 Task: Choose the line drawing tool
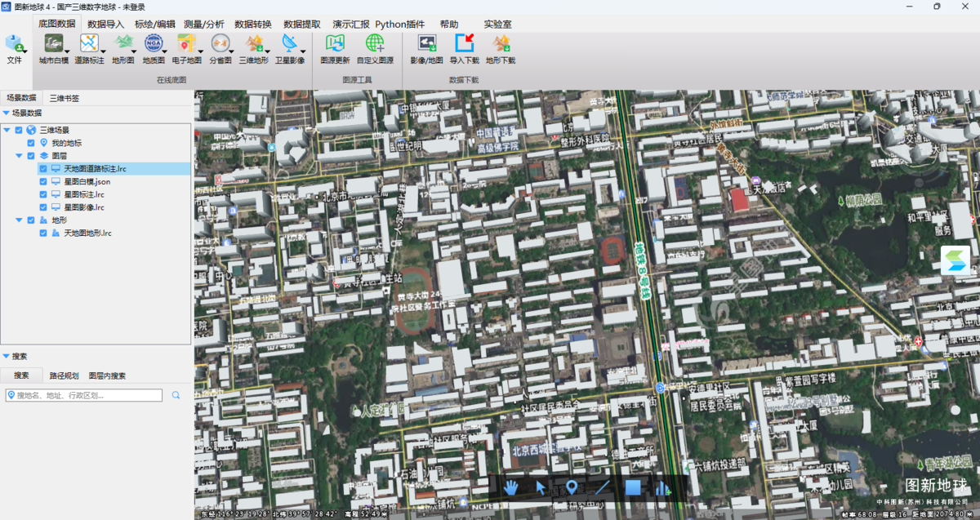click(602, 488)
